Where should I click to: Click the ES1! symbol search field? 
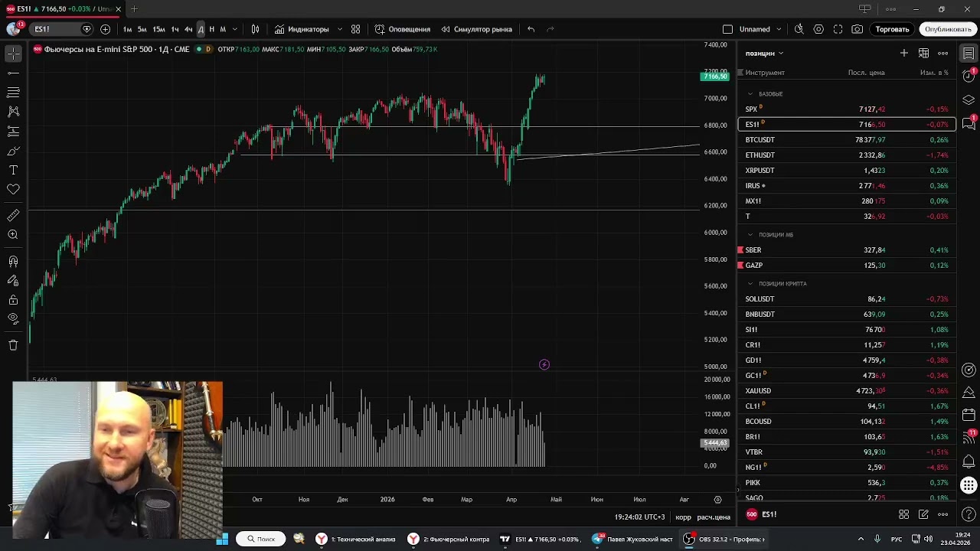pos(60,29)
